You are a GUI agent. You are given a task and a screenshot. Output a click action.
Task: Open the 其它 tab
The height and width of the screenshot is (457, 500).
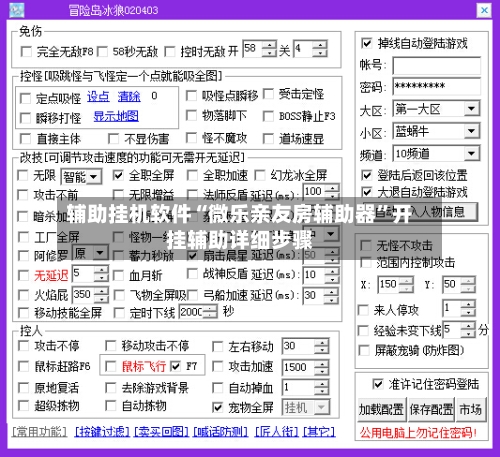319,432
